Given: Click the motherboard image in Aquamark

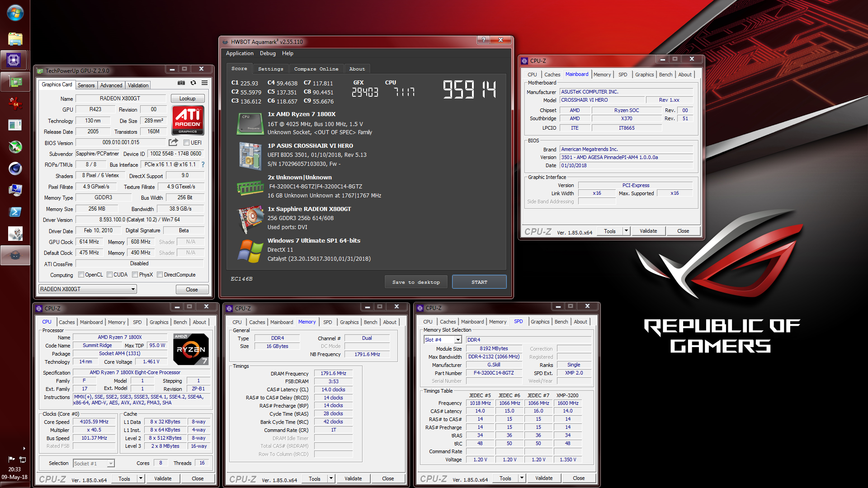Looking at the screenshot, I should pos(250,156).
